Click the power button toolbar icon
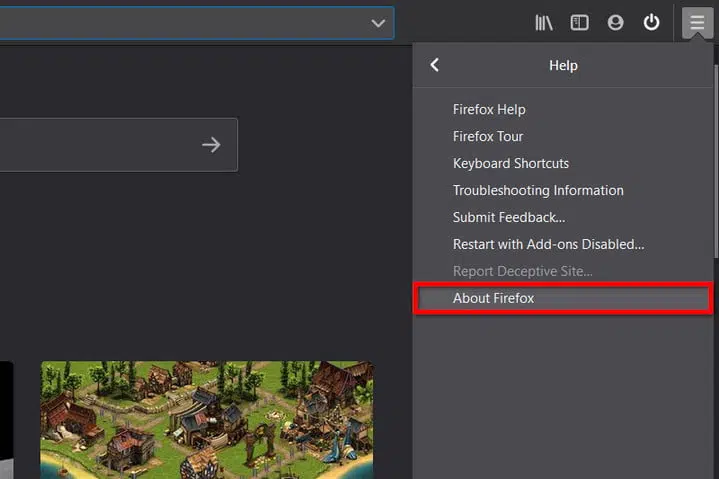Screen dimensions: 719x479 [651, 22]
